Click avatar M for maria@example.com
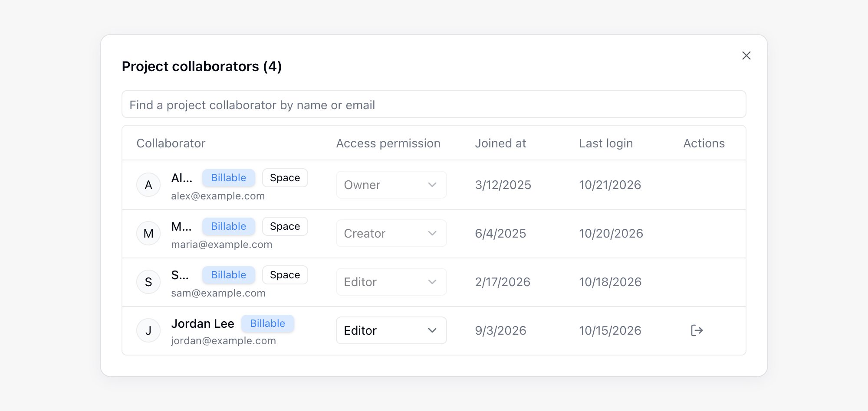The width and height of the screenshot is (868, 411). coord(148,233)
